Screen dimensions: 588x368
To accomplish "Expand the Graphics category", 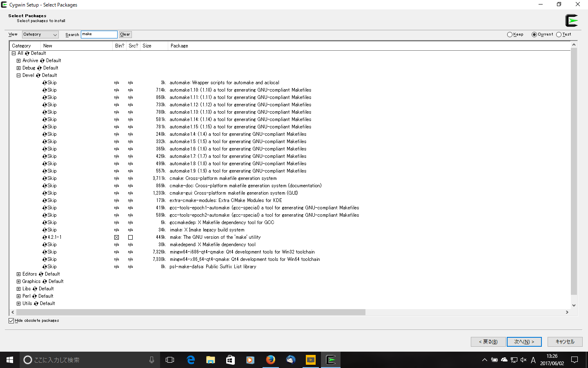I will click(18, 281).
